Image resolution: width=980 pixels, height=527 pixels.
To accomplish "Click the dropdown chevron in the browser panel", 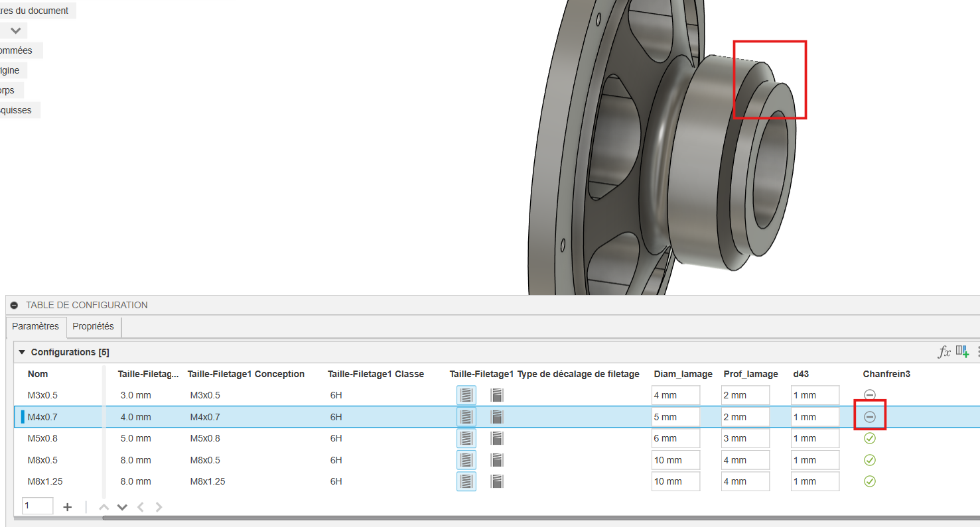I will coord(15,30).
